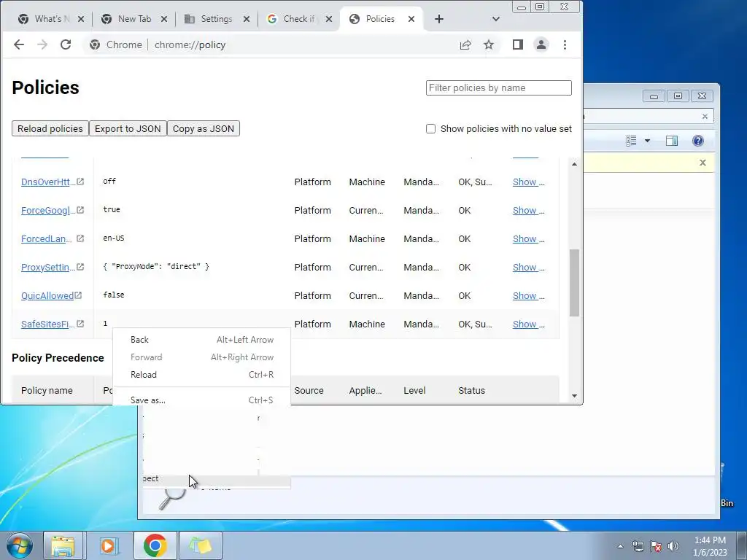The height and width of the screenshot is (560, 747).
Task: Open a new tab with plus button
Action: [x=439, y=19]
